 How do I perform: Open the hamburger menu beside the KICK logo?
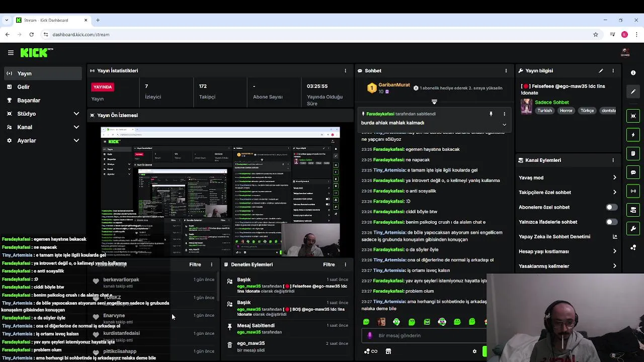[11, 52]
